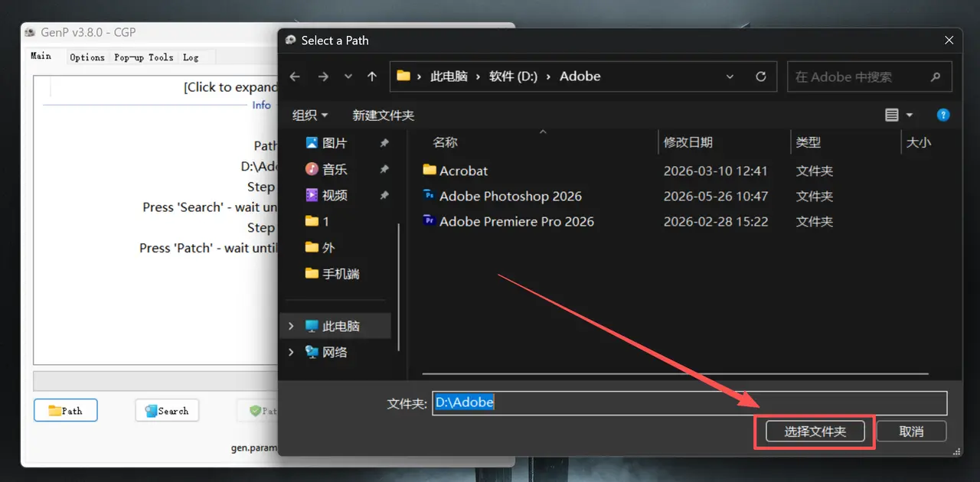Click Adobe in the address breadcrumb
The width and height of the screenshot is (980, 482).
tap(580, 77)
